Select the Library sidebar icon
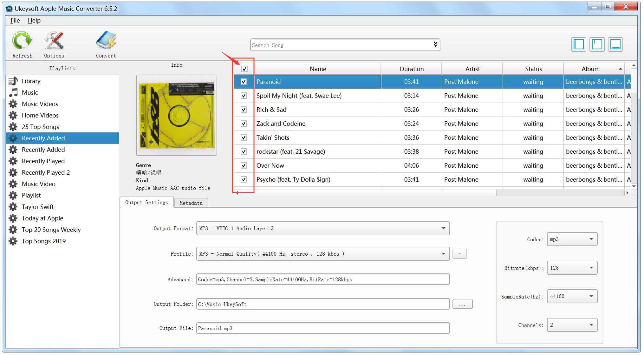 click(x=14, y=81)
